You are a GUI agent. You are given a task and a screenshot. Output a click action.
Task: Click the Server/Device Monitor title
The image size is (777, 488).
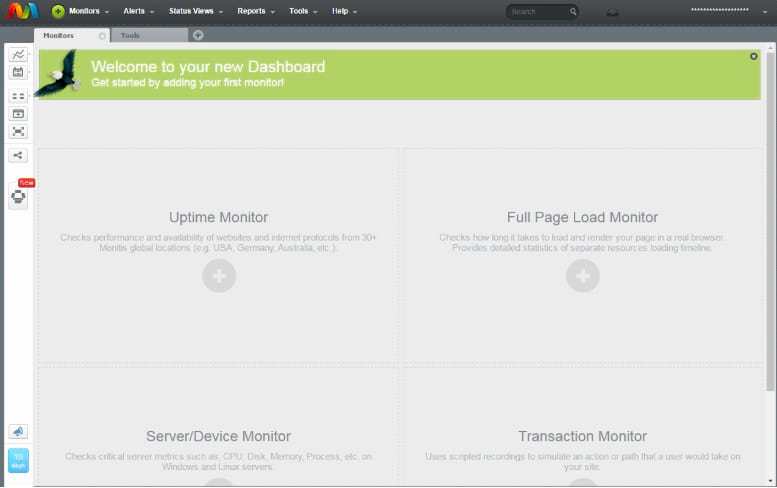pos(219,436)
